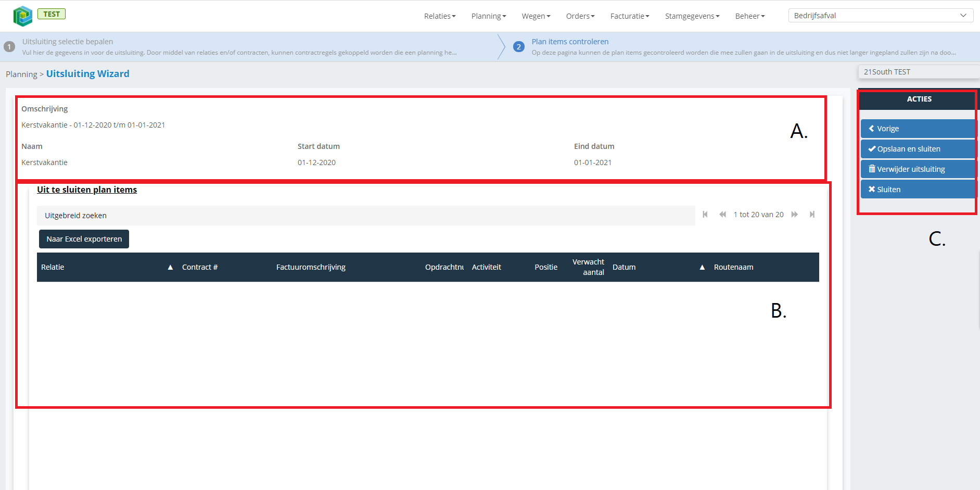980x490 pixels.
Task: Click the Kerstvakantie name value
Action: (44, 162)
